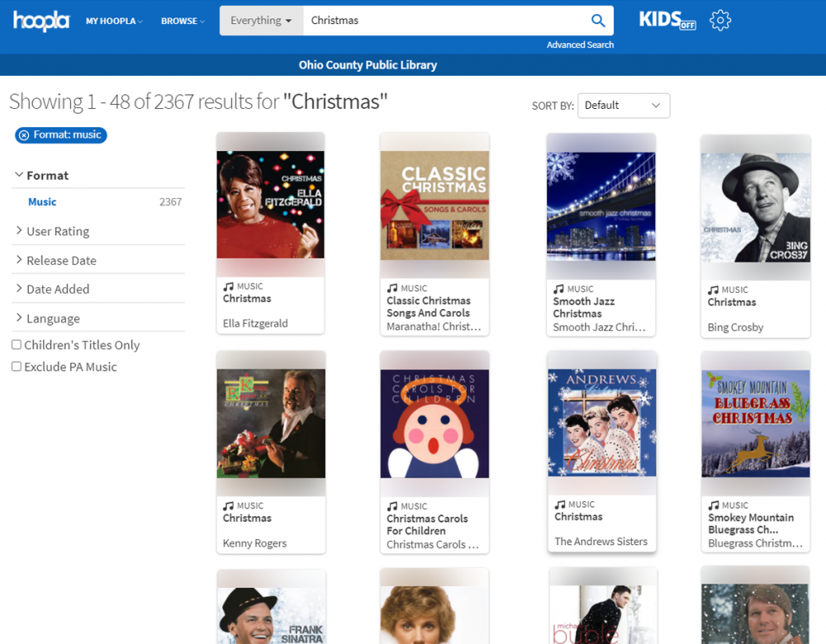Click Classic Christmas Songs And Carols title

point(428,306)
